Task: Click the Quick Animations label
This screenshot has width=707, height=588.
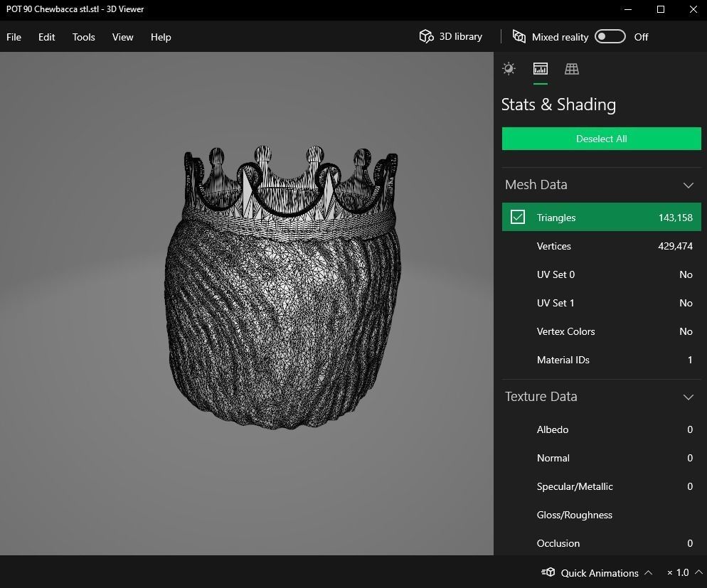Action: coord(599,572)
